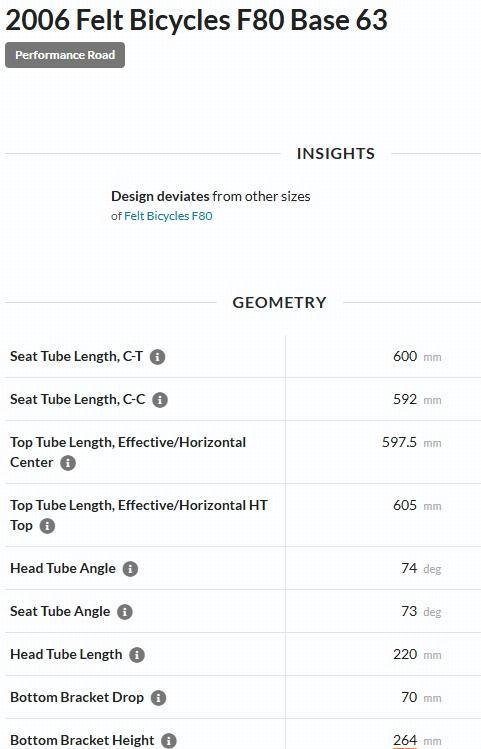The height and width of the screenshot is (749, 481).
Task: Click info icon beside Seat Tube Length, C-C
Action: pyautogui.click(x=160, y=400)
